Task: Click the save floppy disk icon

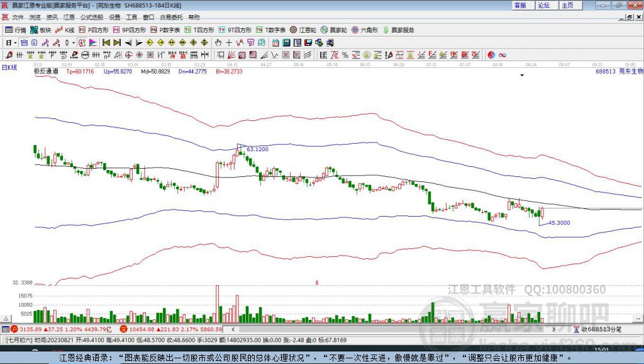Action: [x=308, y=43]
